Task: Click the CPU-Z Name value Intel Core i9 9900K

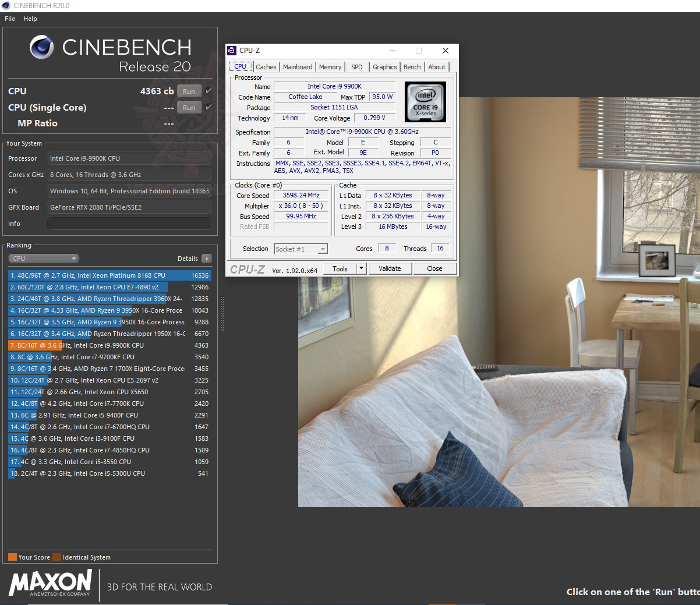Action: tap(335, 86)
